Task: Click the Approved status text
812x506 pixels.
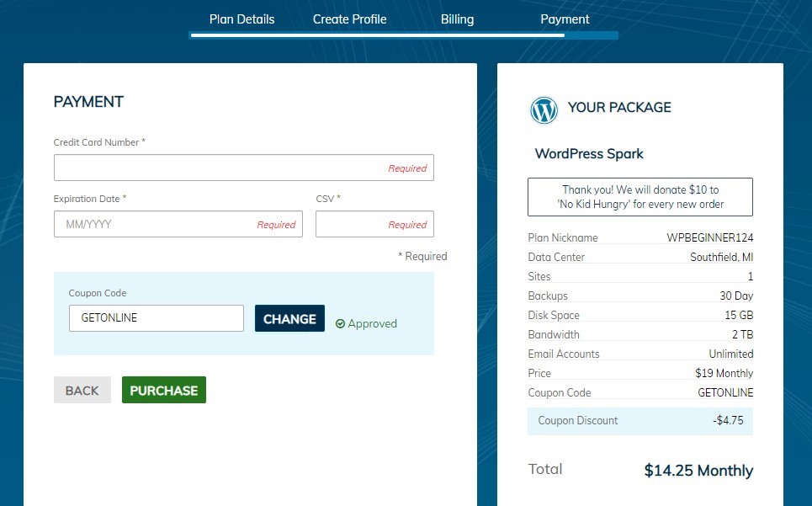Action: pyautogui.click(x=372, y=323)
